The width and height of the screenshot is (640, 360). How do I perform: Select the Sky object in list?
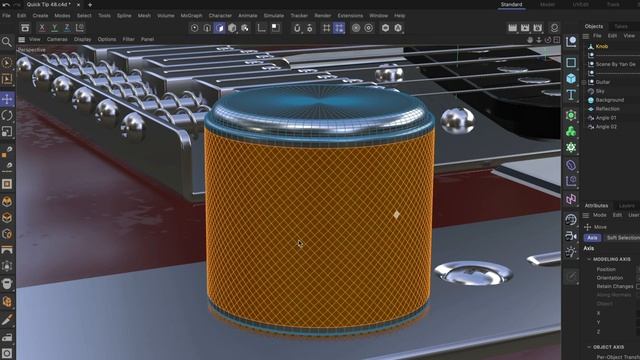pos(600,91)
